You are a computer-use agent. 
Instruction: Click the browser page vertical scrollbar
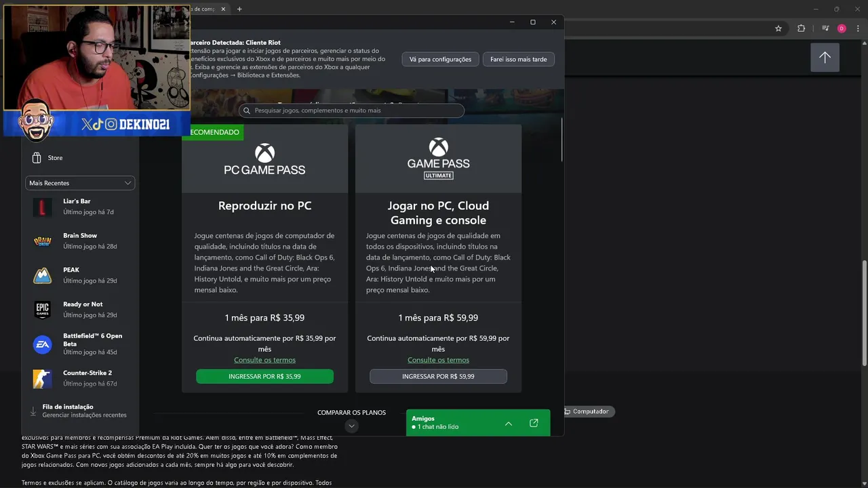point(864,313)
